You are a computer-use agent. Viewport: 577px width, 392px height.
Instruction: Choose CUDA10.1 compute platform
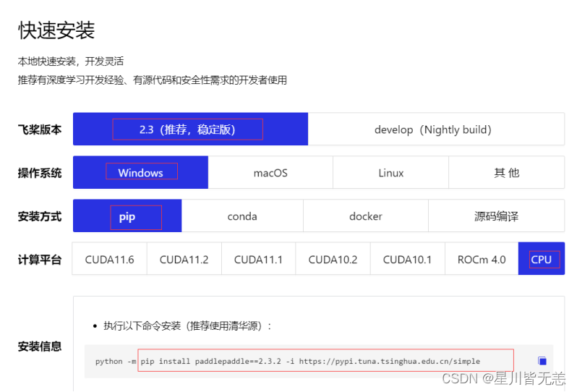(407, 259)
